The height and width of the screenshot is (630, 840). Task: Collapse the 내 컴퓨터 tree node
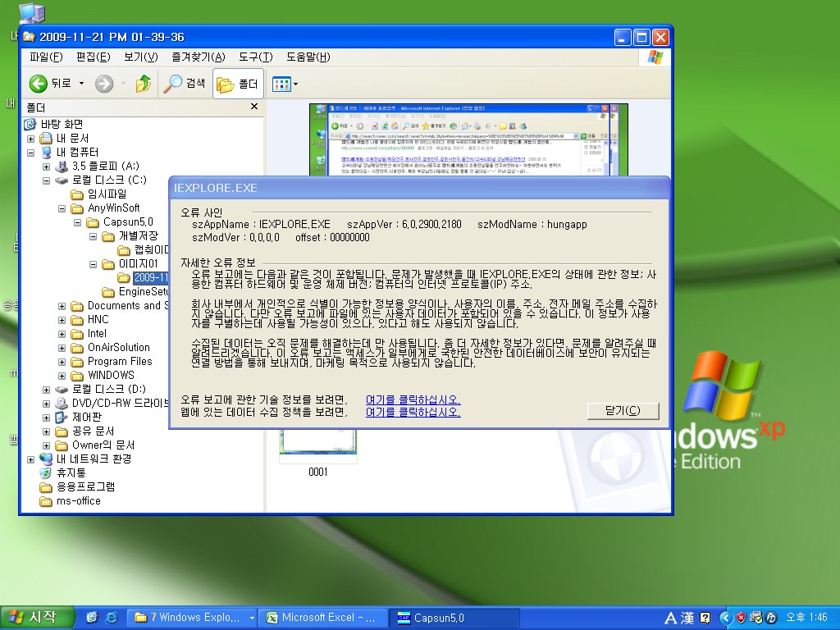pyautogui.click(x=30, y=153)
